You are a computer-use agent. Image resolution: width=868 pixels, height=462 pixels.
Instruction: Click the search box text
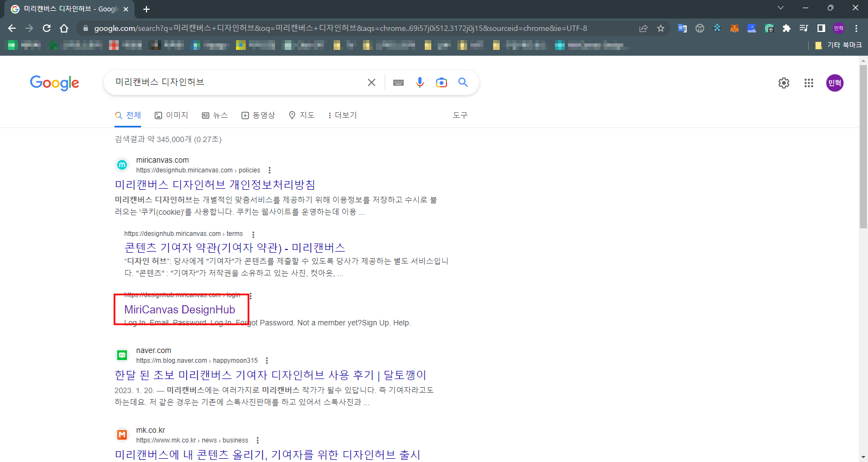coord(159,82)
